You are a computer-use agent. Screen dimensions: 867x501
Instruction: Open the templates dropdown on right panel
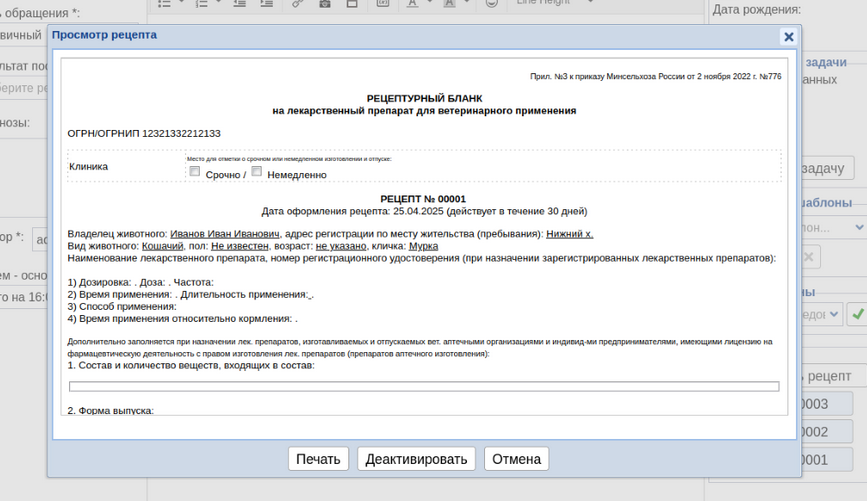[832, 227]
